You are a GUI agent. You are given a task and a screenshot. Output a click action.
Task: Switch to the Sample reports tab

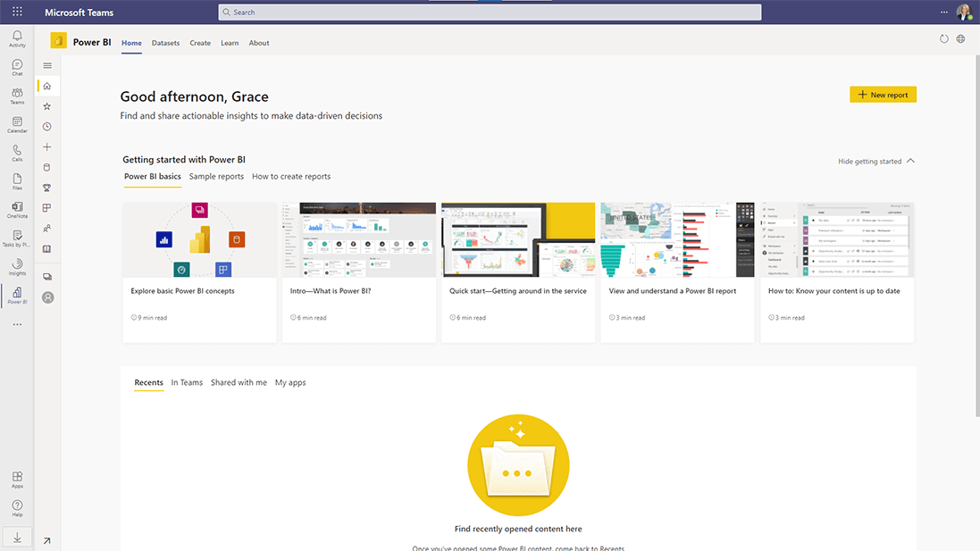coord(215,177)
